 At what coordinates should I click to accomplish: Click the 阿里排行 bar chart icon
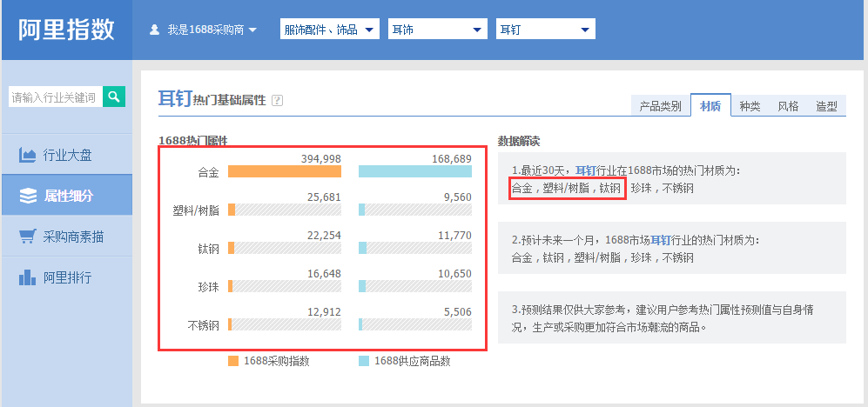coord(28,278)
